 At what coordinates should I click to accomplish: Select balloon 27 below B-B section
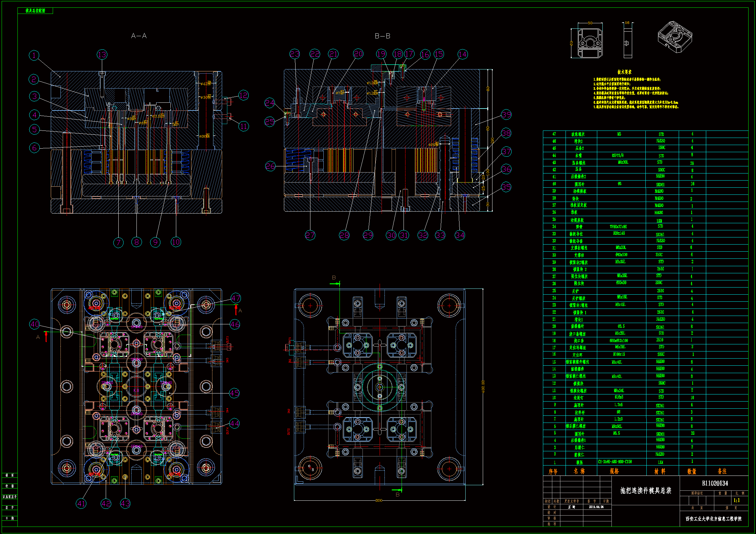(x=310, y=235)
